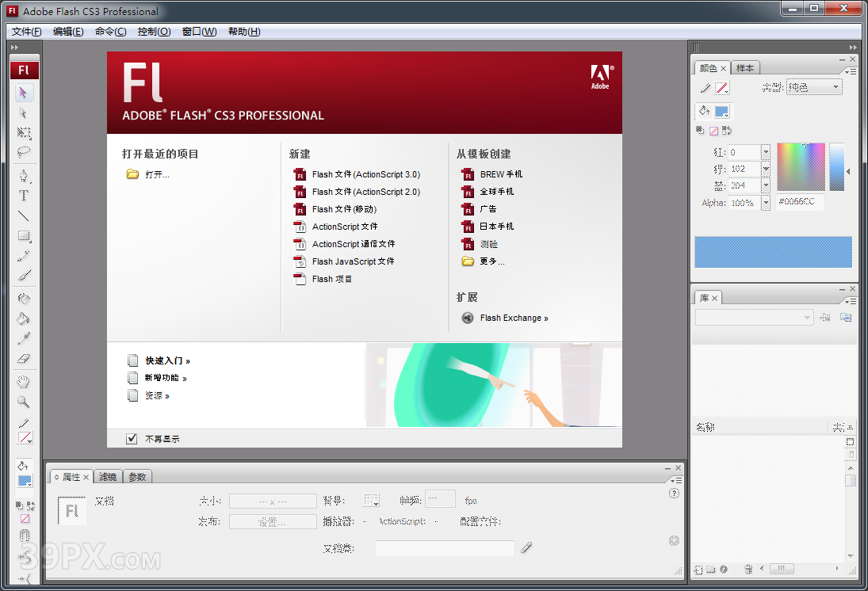The height and width of the screenshot is (591, 868).
Task: Select the Pencil tool
Action: 23,256
